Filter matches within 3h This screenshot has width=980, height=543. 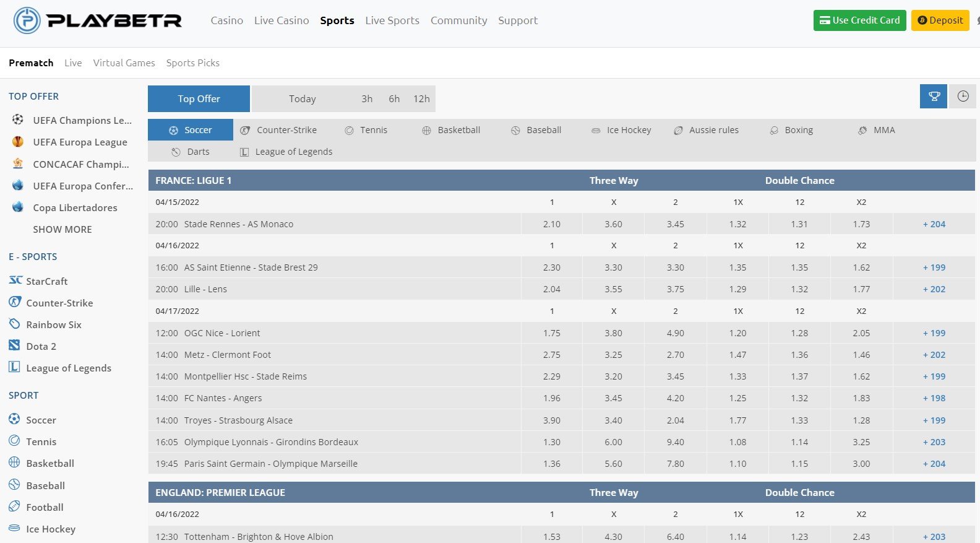coord(367,98)
